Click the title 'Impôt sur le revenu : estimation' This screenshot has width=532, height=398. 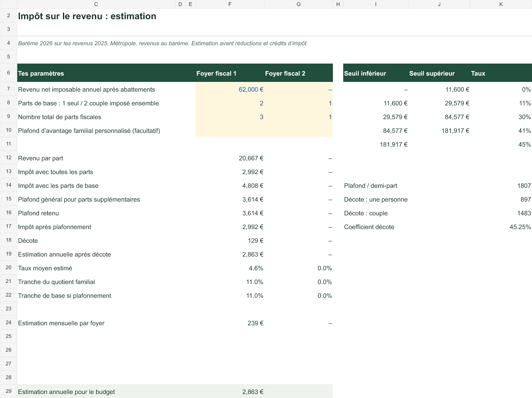point(87,16)
